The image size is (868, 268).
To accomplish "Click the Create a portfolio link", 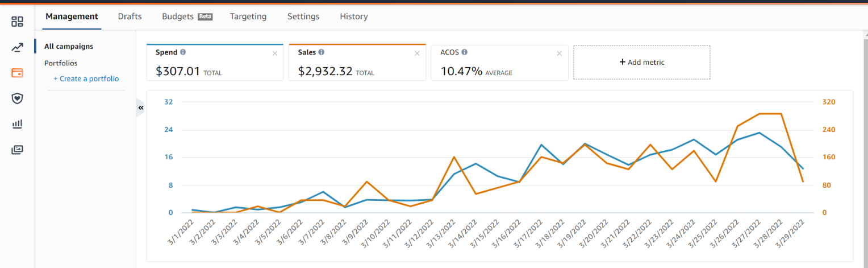I will point(86,79).
